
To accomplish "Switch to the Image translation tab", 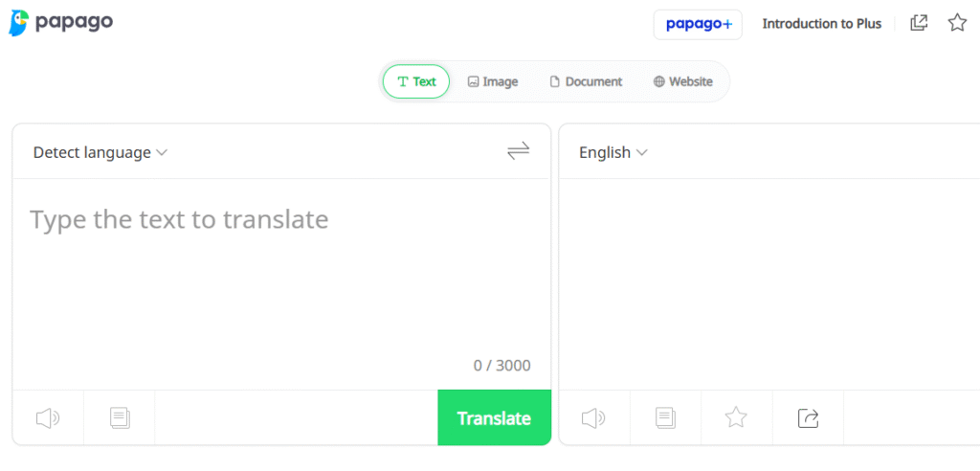I will [x=493, y=81].
